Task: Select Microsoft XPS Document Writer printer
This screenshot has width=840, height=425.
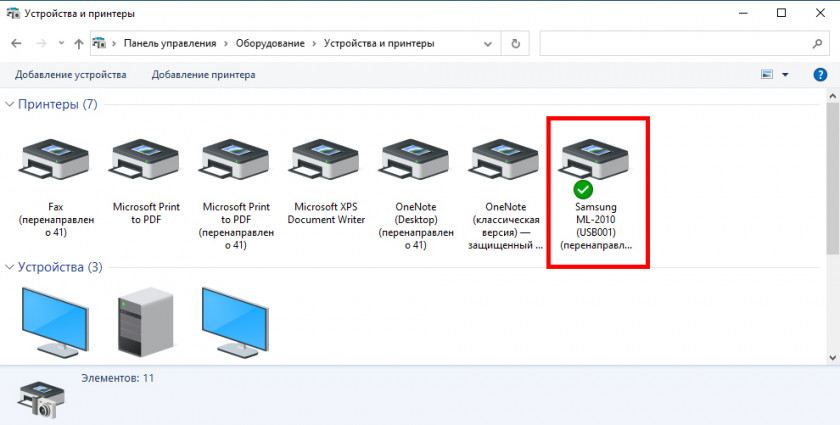Action: [x=326, y=159]
